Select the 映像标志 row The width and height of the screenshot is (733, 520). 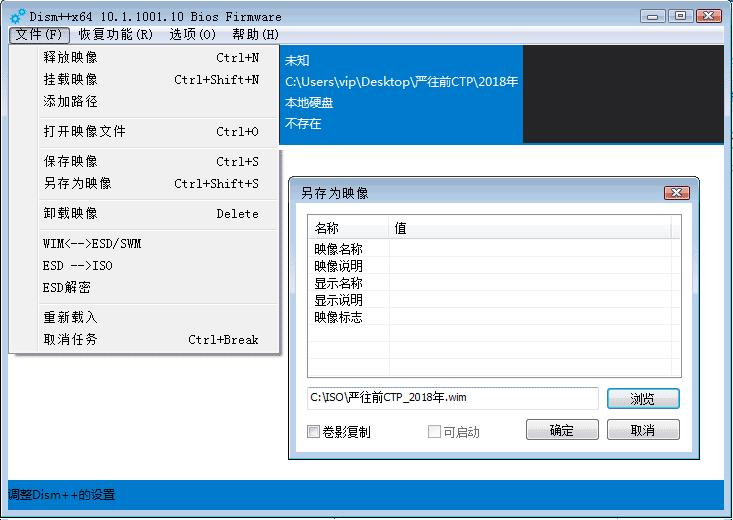tap(494, 317)
